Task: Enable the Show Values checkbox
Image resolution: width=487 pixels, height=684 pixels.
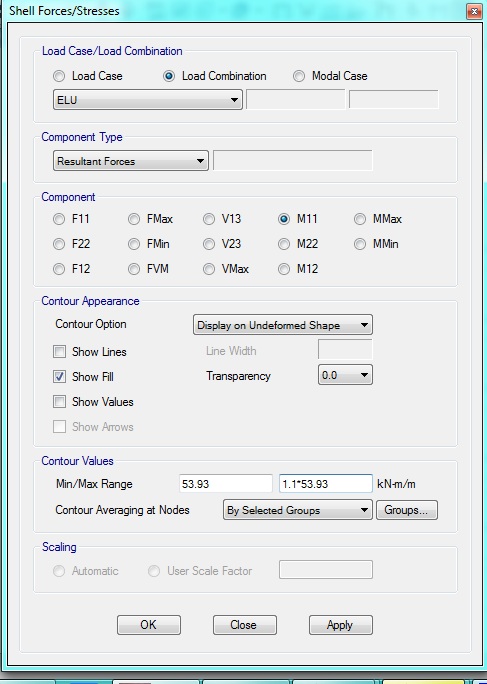Action: pos(59,402)
